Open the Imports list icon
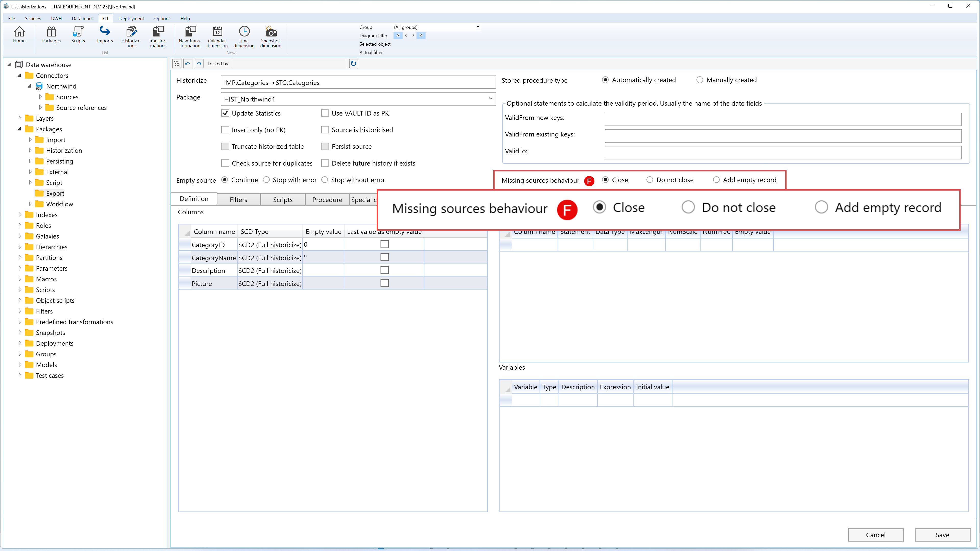The image size is (980, 551). tap(105, 35)
